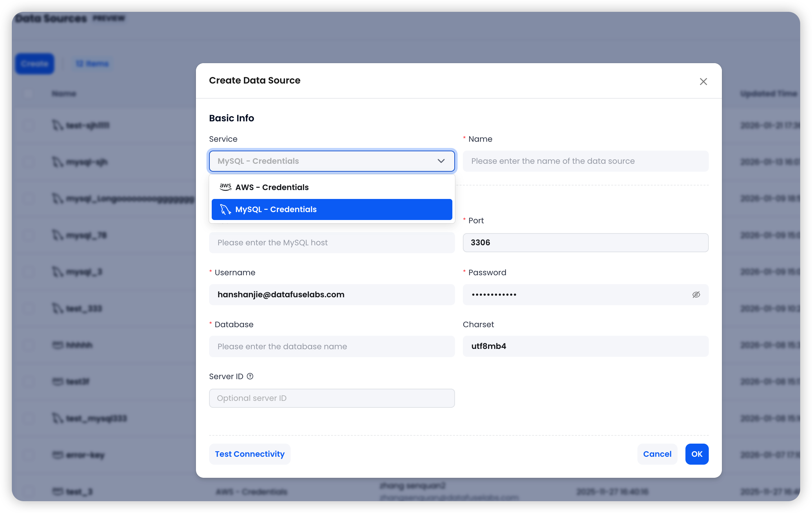Click the AWS logo icon in the dropdown option

pyautogui.click(x=225, y=187)
